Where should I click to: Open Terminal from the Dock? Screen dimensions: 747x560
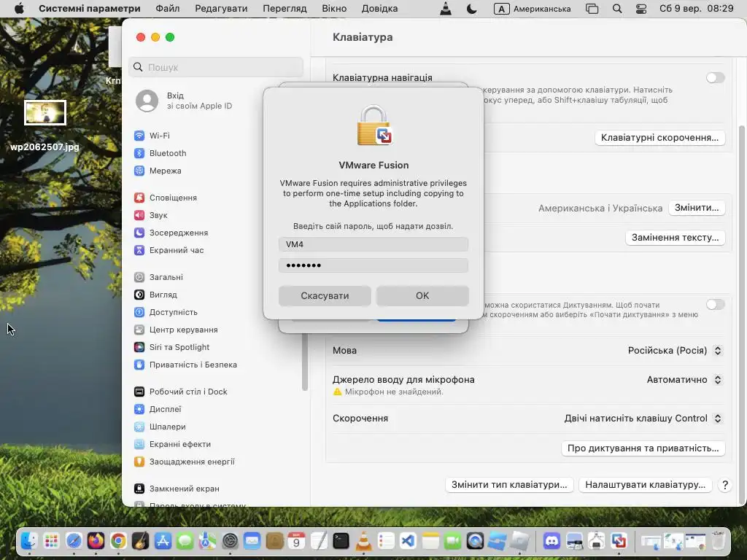(341, 541)
